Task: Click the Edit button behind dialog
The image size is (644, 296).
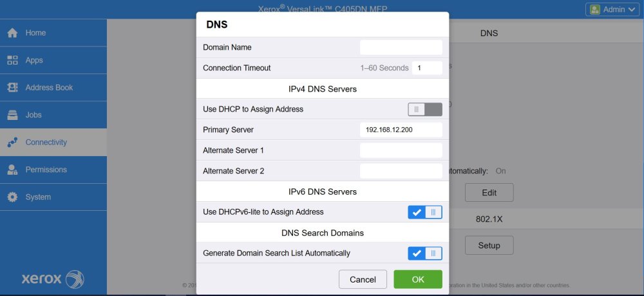Action: pos(489,192)
